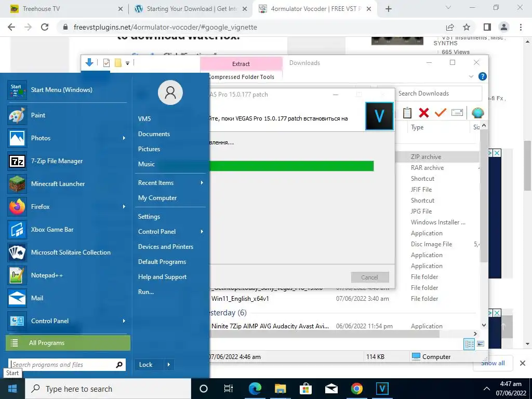Open Devices and Printers

(x=166, y=247)
